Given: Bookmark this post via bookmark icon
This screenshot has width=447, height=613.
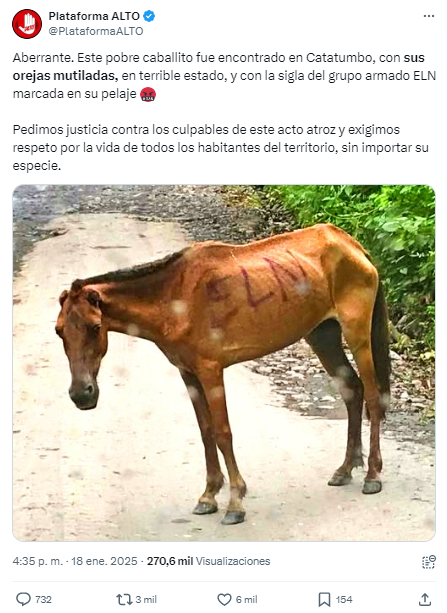Looking at the screenshot, I should [324, 599].
